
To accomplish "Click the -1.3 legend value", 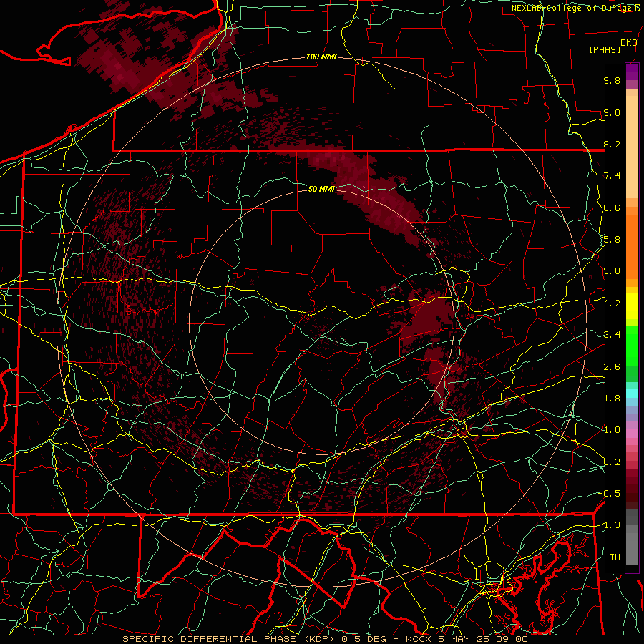I will click(610, 525).
